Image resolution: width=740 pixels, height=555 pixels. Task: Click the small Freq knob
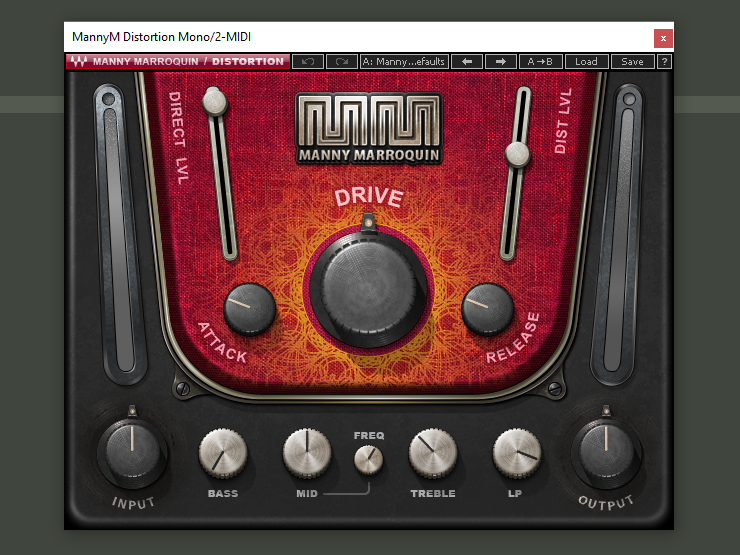[x=369, y=460]
